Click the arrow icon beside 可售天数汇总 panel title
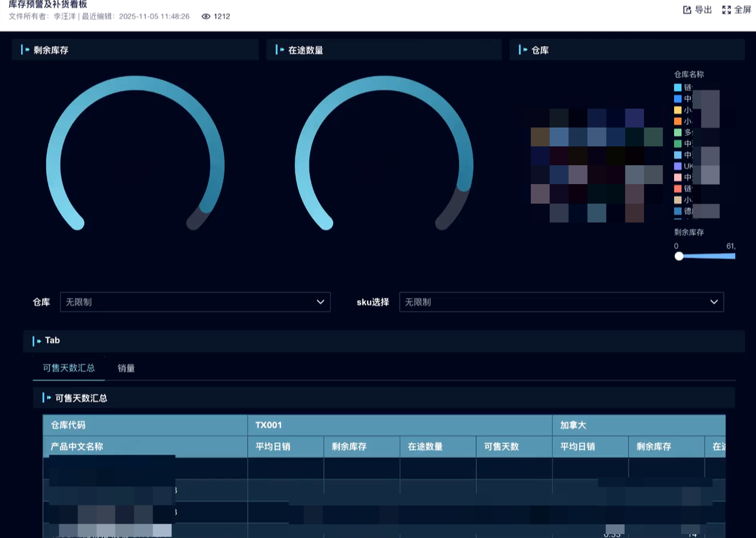The width and height of the screenshot is (756, 538). tap(48, 398)
